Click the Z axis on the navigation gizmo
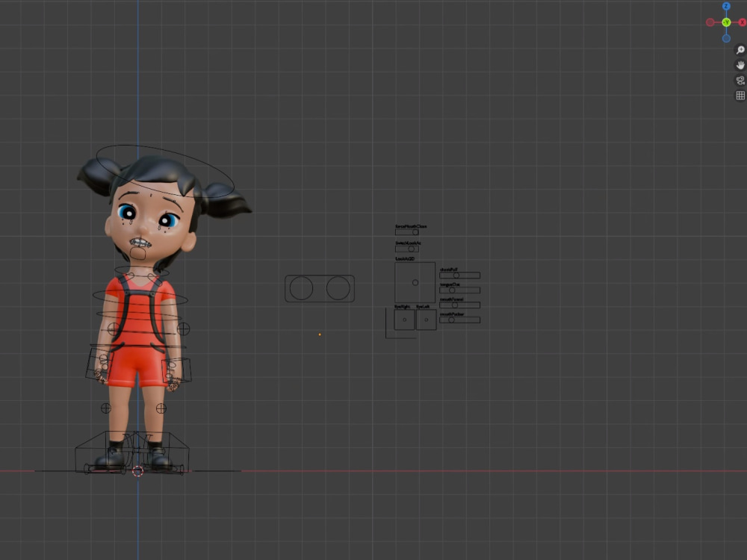The height and width of the screenshot is (560, 747). coord(726,6)
